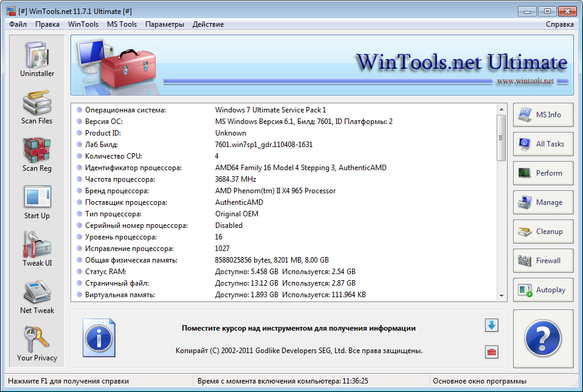Open the MS Tools menu
Image resolution: width=583 pixels, height=392 pixels.
tap(122, 24)
